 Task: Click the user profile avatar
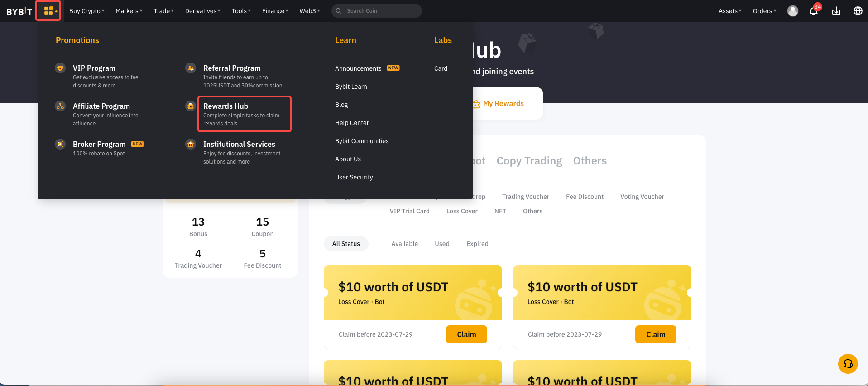point(793,11)
